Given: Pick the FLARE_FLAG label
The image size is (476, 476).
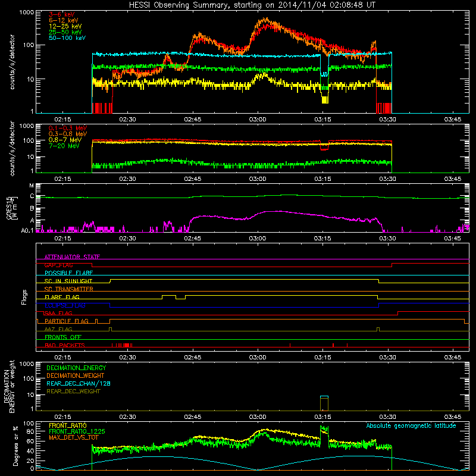Looking at the screenshot, I should [62, 297].
